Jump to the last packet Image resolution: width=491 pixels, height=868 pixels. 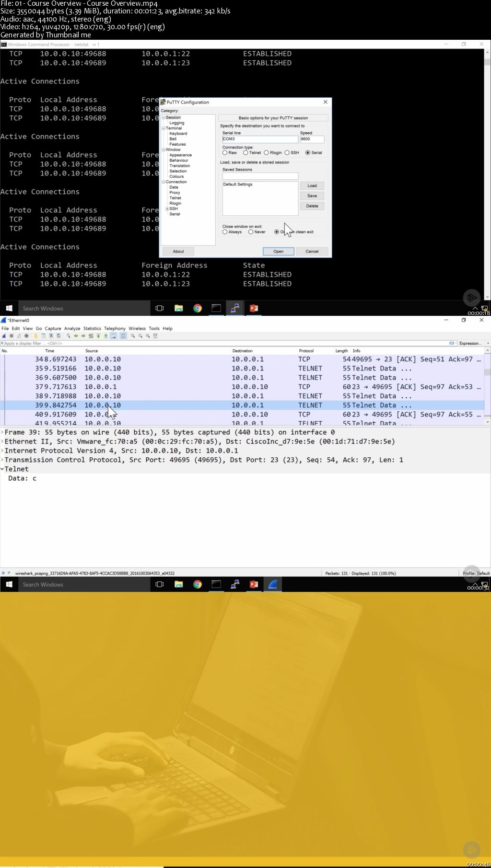(x=106, y=336)
